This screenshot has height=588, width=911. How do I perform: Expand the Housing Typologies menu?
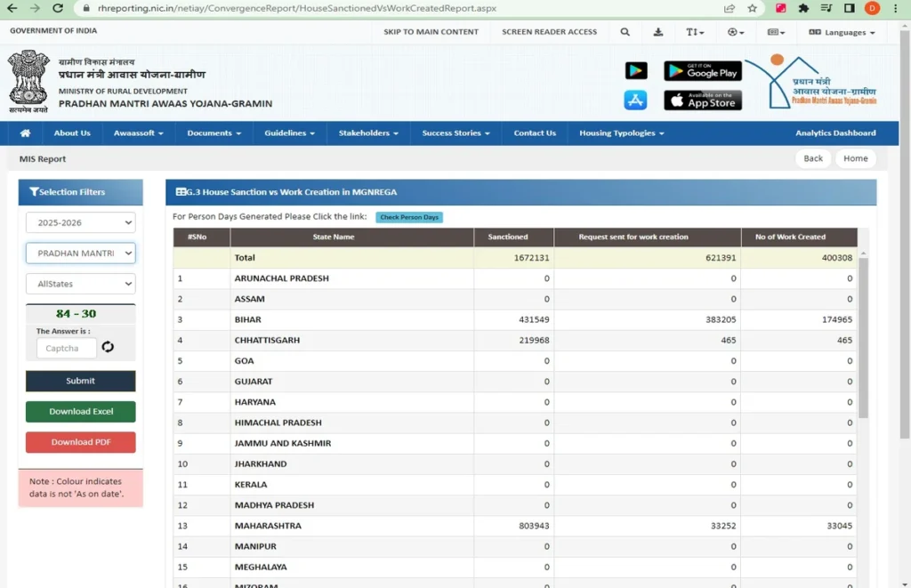click(x=622, y=133)
